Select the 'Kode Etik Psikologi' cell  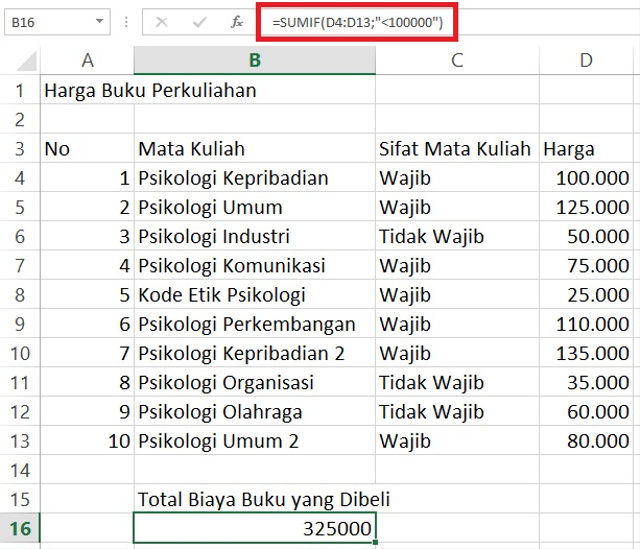coord(255,295)
